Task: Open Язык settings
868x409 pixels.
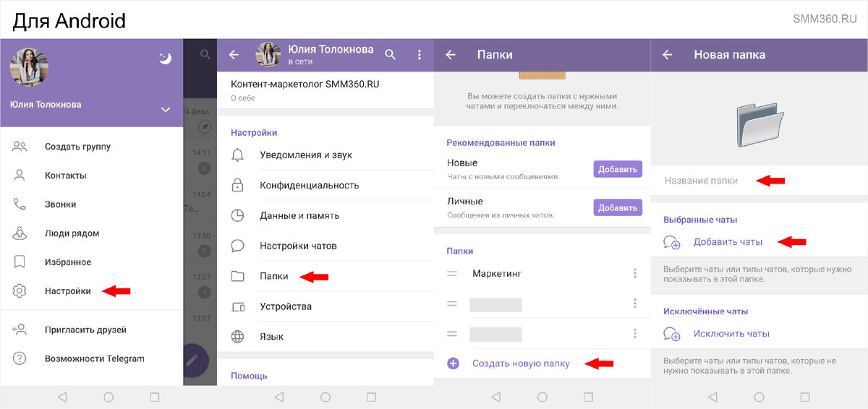Action: [x=325, y=337]
